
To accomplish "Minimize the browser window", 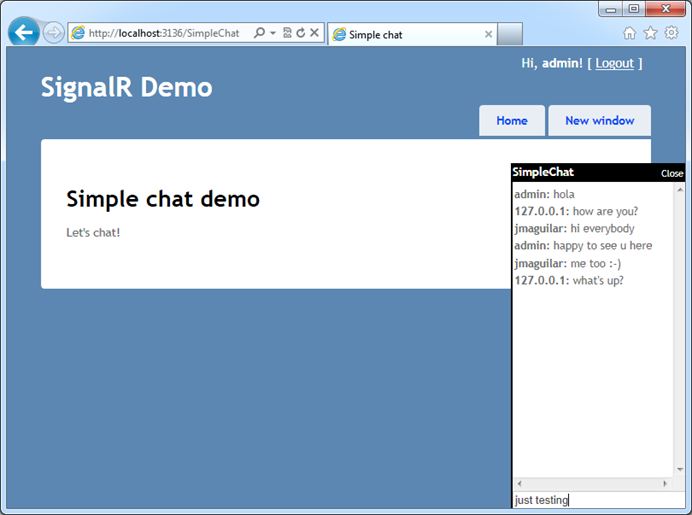I will (x=611, y=9).
